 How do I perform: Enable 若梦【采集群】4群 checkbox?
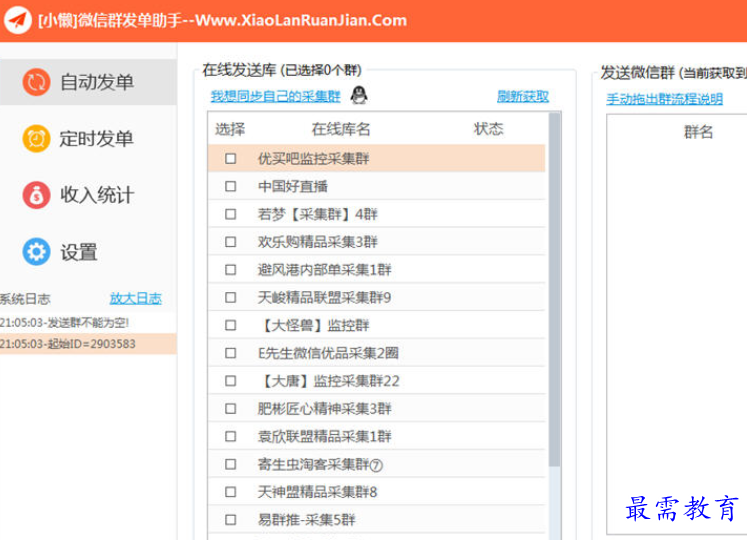coord(231,214)
